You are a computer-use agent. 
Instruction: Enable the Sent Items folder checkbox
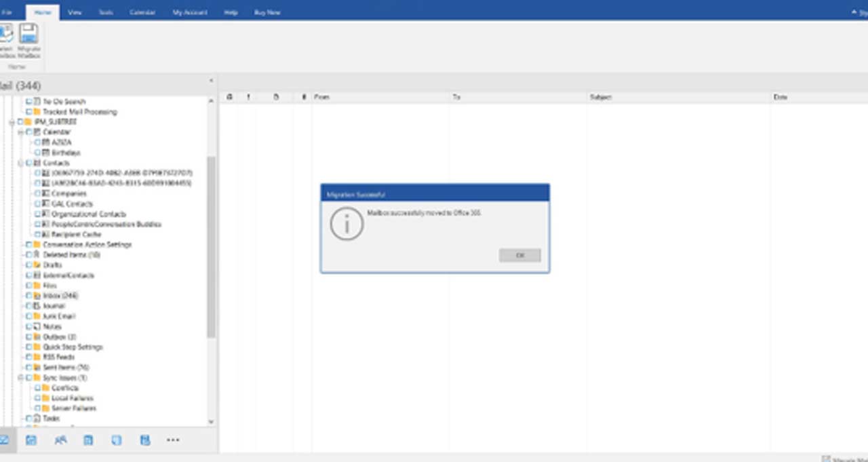pyautogui.click(x=28, y=368)
